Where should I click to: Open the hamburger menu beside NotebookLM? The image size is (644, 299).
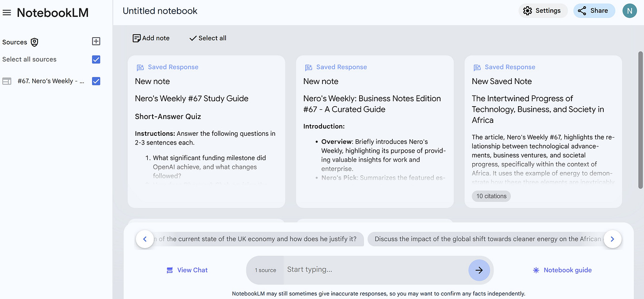pyautogui.click(x=7, y=13)
